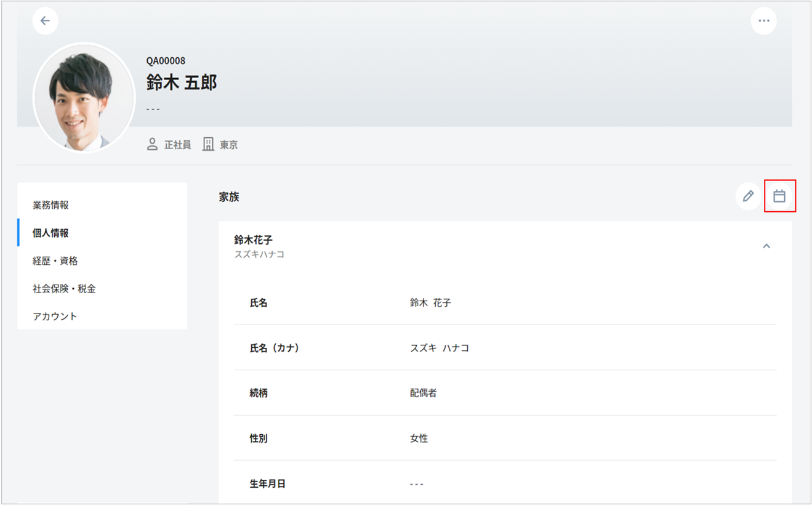This screenshot has width=812, height=505.
Task: Go to the アカウント sidebar item
Action: click(55, 316)
